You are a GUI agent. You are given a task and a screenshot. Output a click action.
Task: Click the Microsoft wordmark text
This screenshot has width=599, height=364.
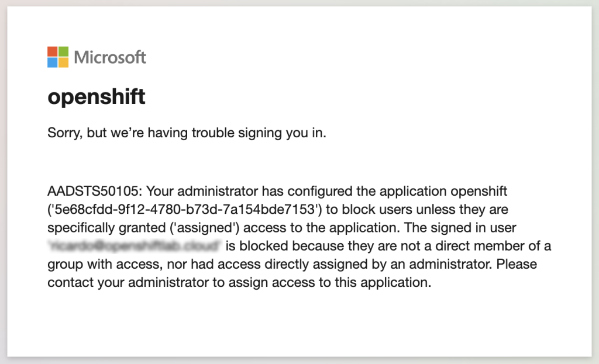(x=110, y=57)
